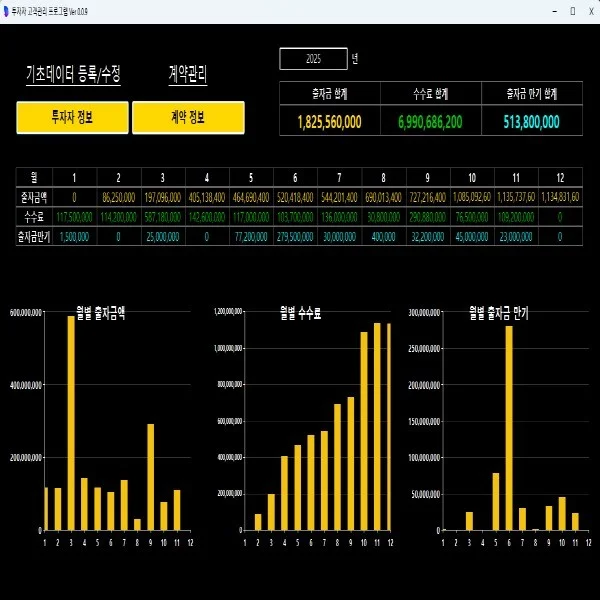600x600 pixels.
Task: Click month 6 column header in the table
Action: pyautogui.click(x=295, y=177)
